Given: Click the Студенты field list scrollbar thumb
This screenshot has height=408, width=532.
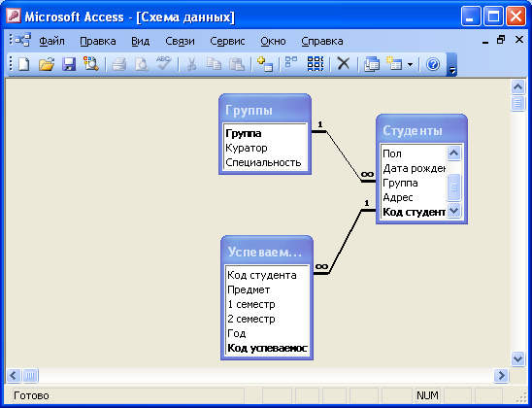Looking at the screenshot, I should (x=453, y=187).
